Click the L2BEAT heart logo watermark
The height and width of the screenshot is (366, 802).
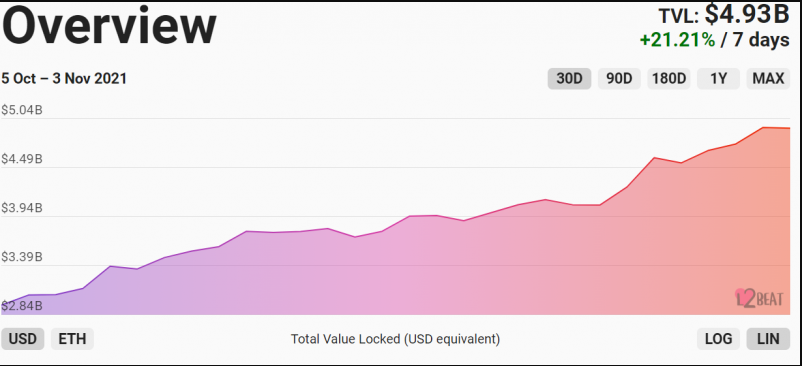point(759,298)
